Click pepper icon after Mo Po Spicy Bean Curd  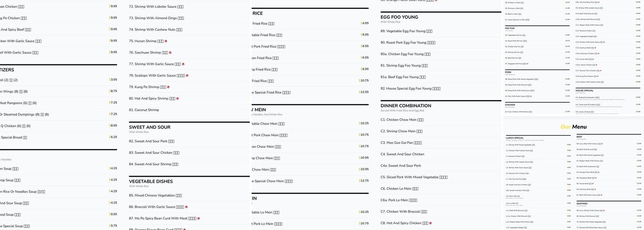[x=199, y=218]
